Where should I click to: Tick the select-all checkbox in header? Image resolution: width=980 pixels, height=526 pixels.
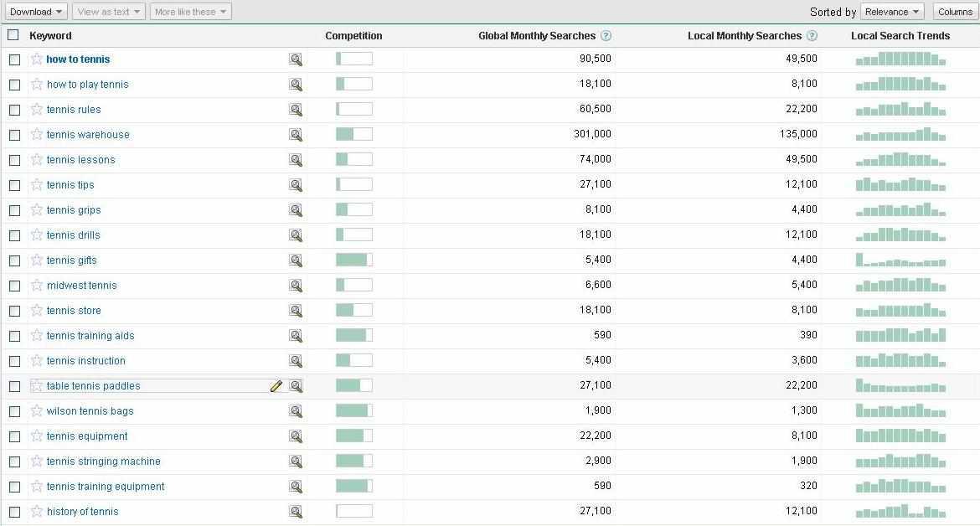click(x=13, y=35)
